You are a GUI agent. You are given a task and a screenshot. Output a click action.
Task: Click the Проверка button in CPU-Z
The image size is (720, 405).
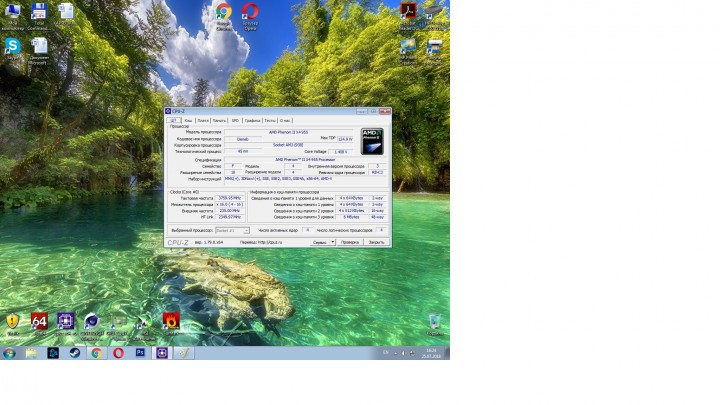350,242
